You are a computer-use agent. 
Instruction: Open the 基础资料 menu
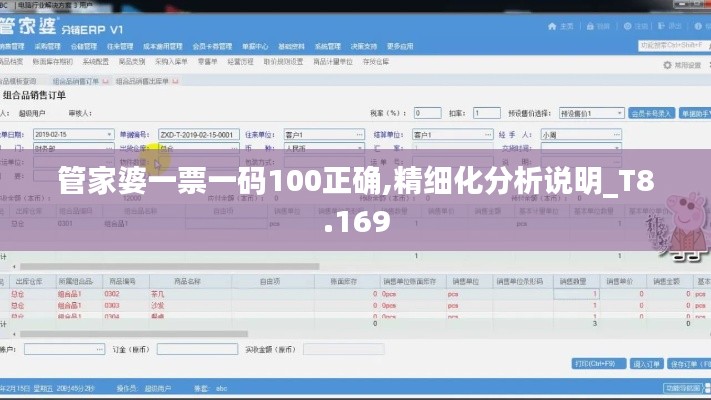[x=291, y=46]
